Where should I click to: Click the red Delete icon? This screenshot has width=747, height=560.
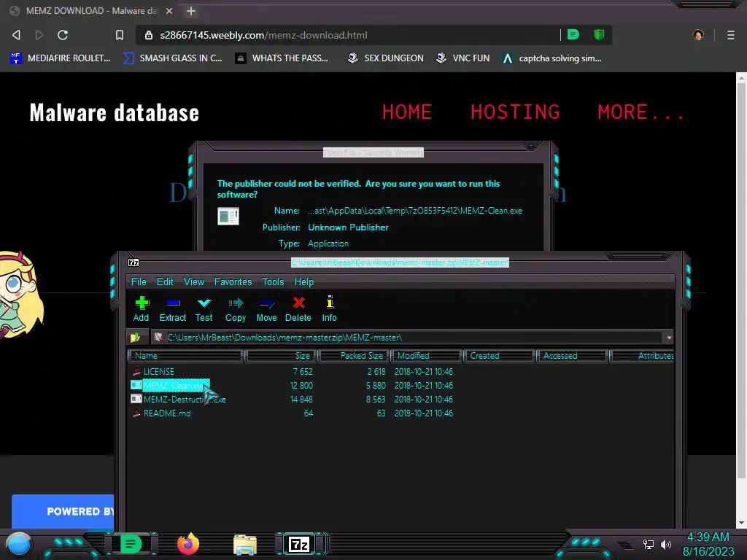click(x=298, y=309)
